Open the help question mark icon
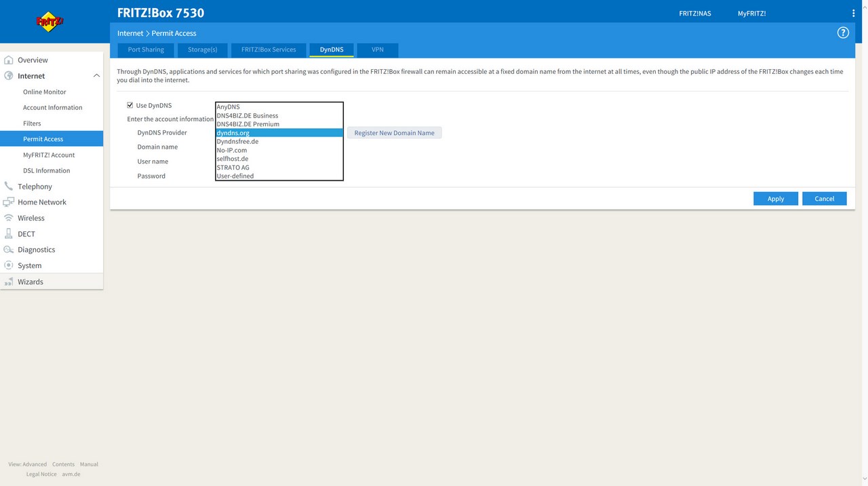Image resolution: width=868 pixels, height=486 pixels. (x=843, y=33)
